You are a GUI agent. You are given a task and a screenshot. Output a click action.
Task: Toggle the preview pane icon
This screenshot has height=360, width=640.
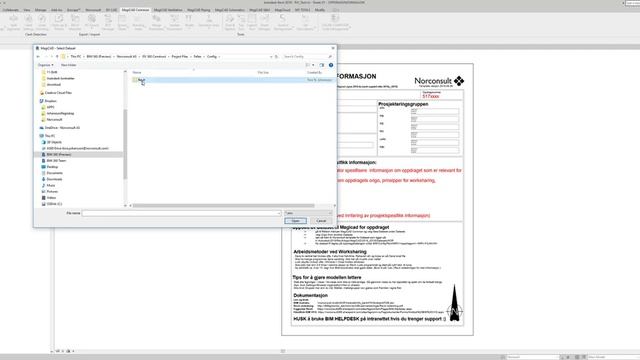322,65
